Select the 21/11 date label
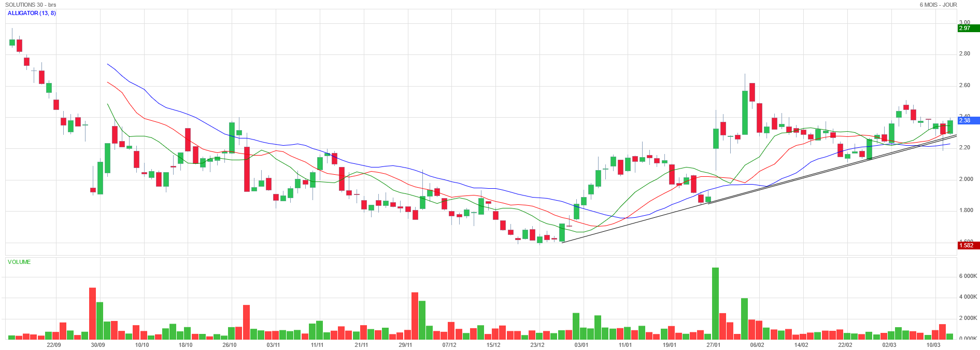This screenshot has width=980, height=350. point(361,345)
